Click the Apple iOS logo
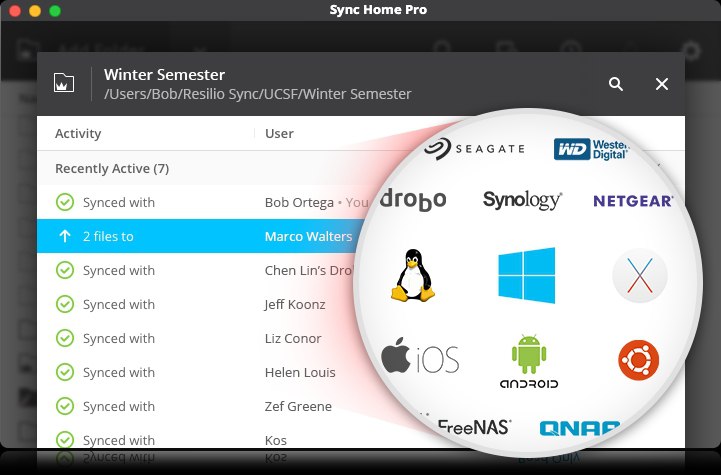Image resolution: width=721 pixels, height=475 pixels. [420, 356]
